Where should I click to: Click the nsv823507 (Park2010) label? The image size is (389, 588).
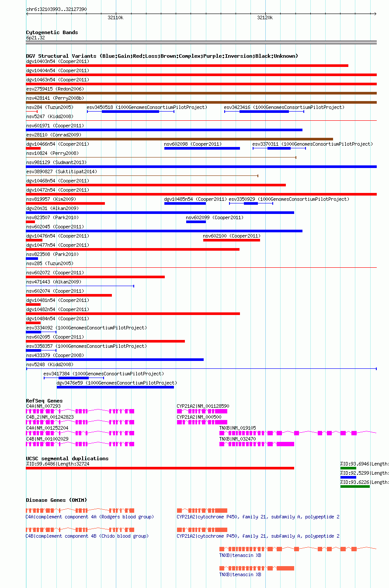tap(52, 217)
